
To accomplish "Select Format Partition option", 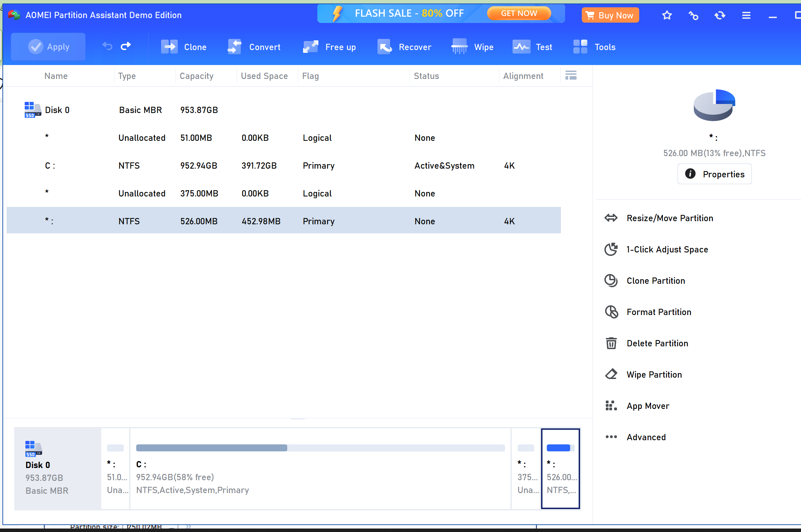I will (648, 312).
